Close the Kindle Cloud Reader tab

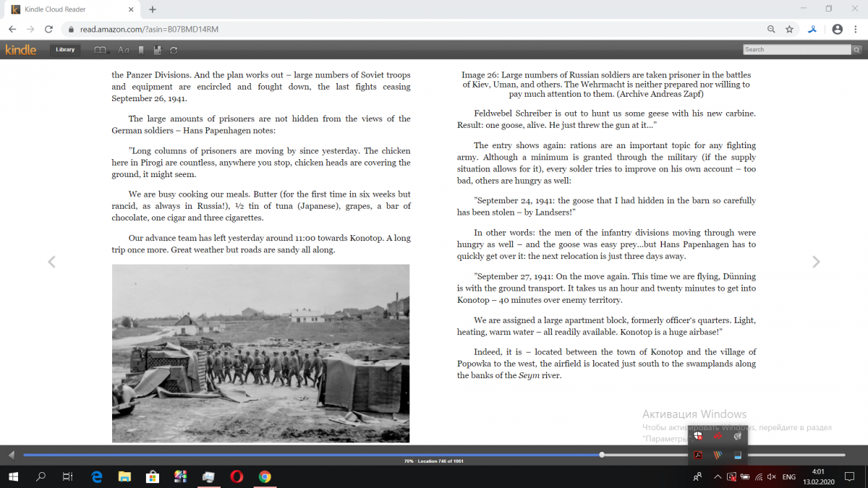[x=130, y=9]
